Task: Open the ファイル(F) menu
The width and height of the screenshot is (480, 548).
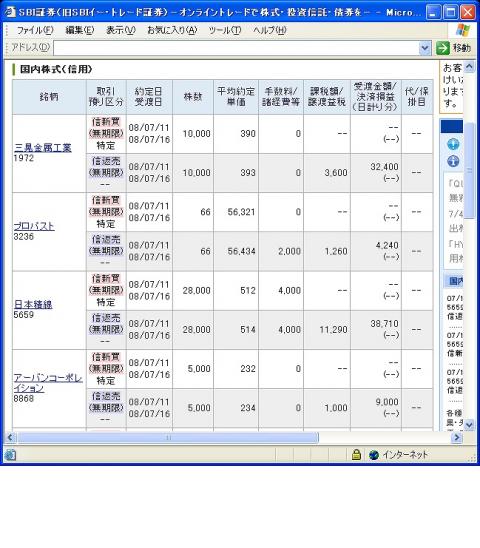Action: pos(35,30)
